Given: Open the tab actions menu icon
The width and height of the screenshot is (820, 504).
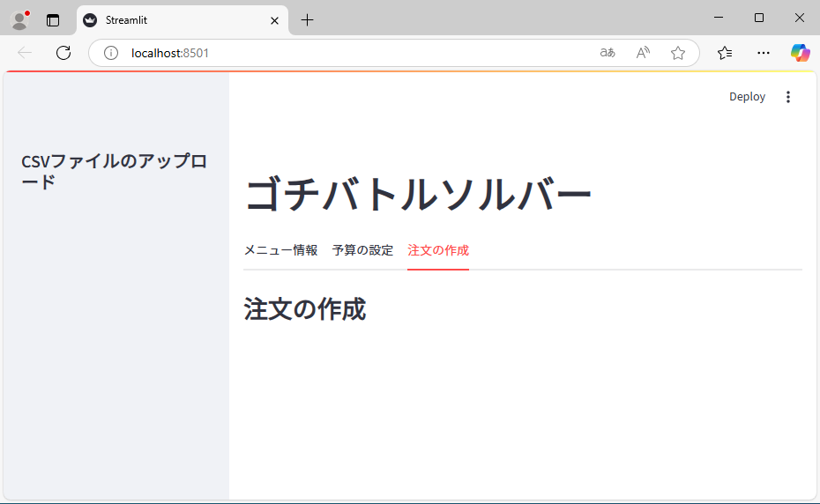Looking at the screenshot, I should click(53, 20).
